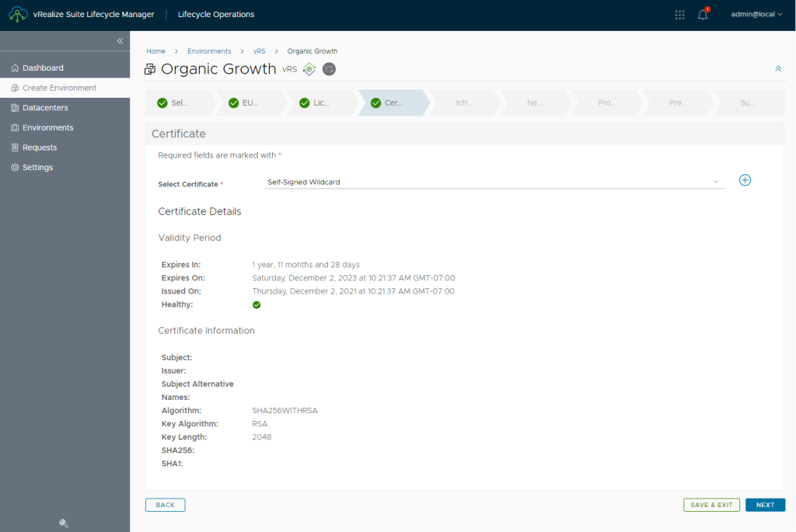Click the Requests sidebar icon
796x532 pixels.
(x=15, y=148)
